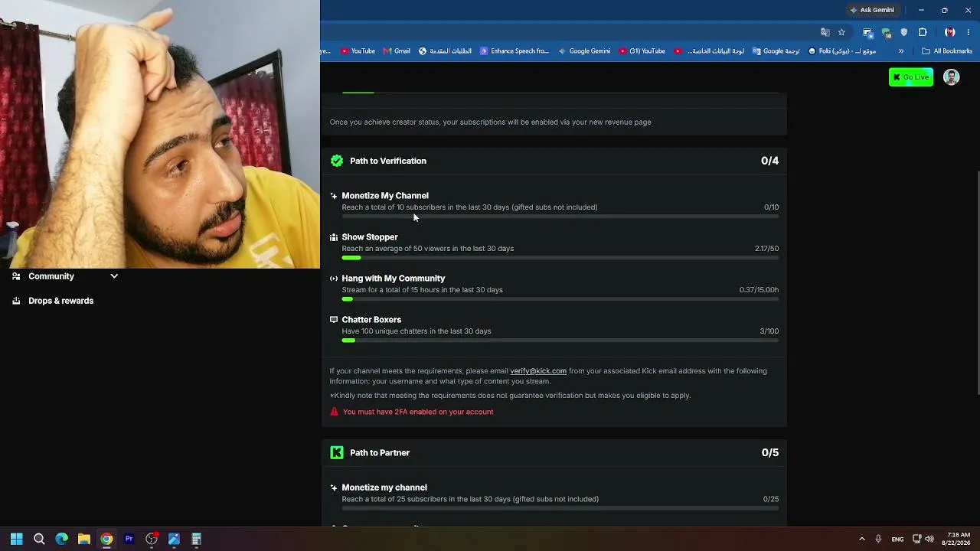
Task: Launch Microsoft Edge from the taskbar
Action: click(61, 539)
